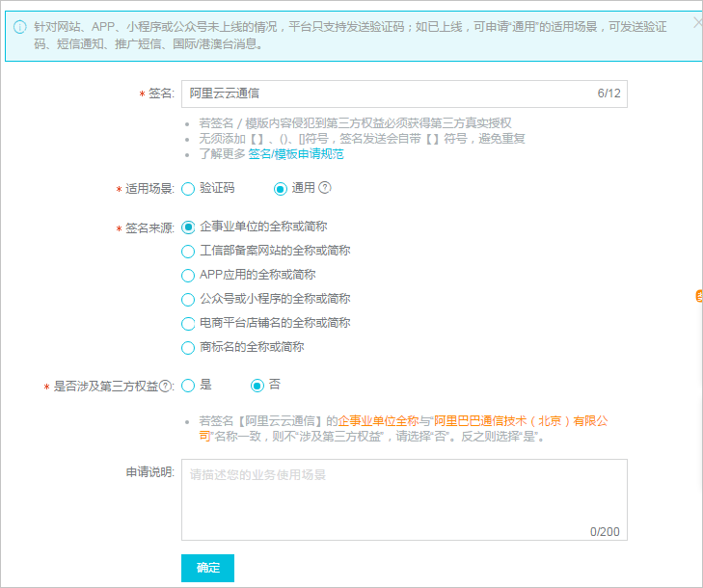Close the notice banner with the X
Screen dimensions: 703x588
pos(697,22)
